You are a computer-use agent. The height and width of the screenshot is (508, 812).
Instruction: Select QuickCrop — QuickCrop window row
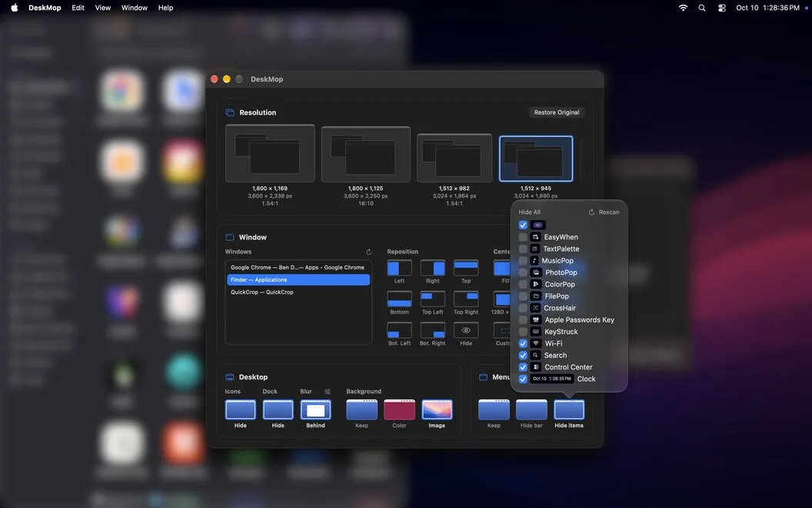click(298, 292)
